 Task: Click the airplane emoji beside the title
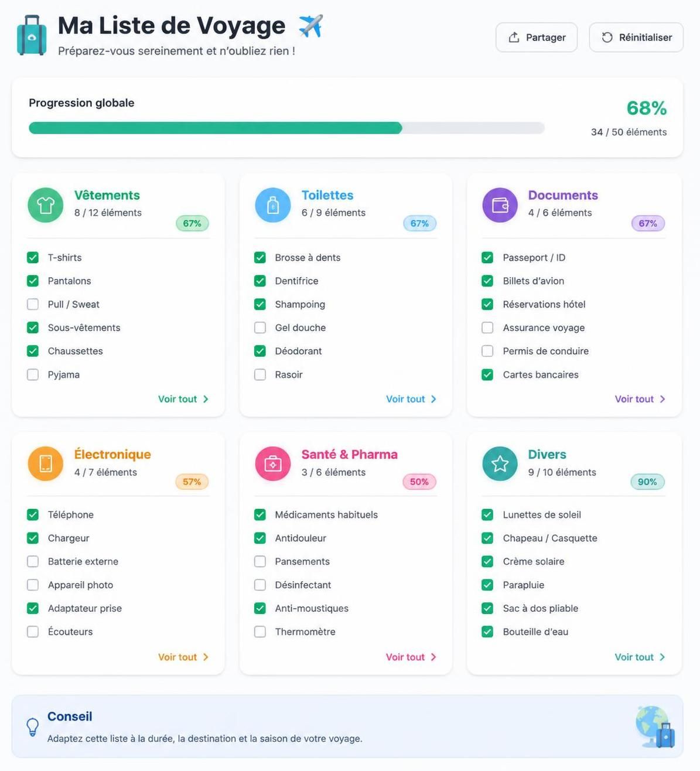click(310, 26)
